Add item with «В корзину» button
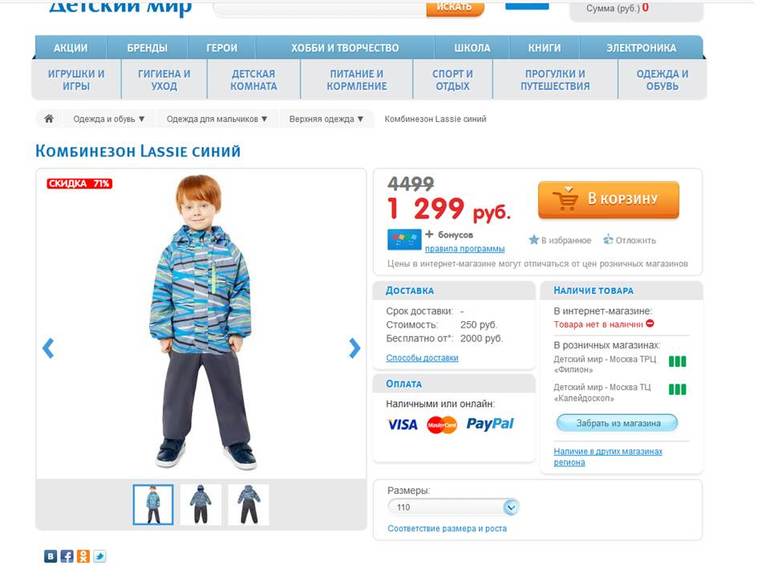Screen dimensions: 770x578 click(x=608, y=199)
